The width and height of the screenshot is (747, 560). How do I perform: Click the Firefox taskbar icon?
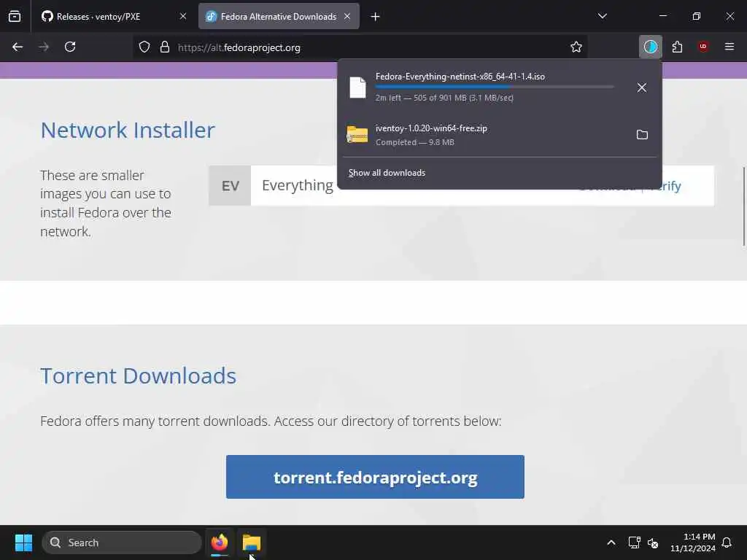click(220, 542)
